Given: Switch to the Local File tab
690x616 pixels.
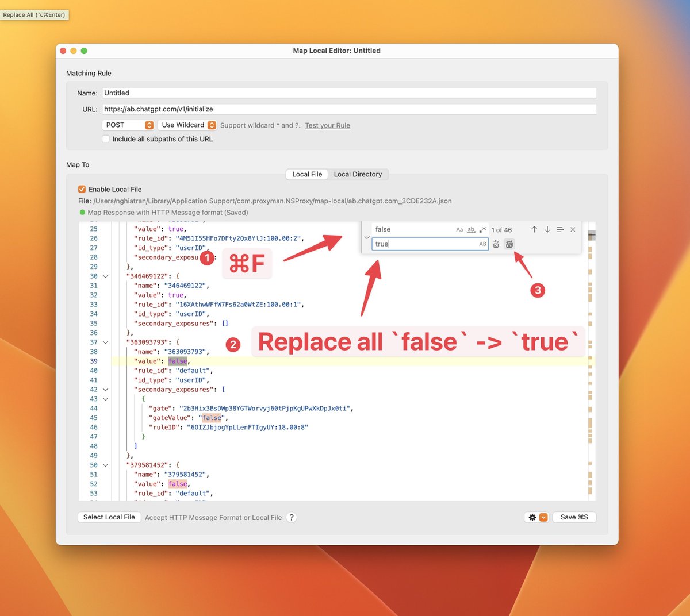Looking at the screenshot, I should [307, 174].
